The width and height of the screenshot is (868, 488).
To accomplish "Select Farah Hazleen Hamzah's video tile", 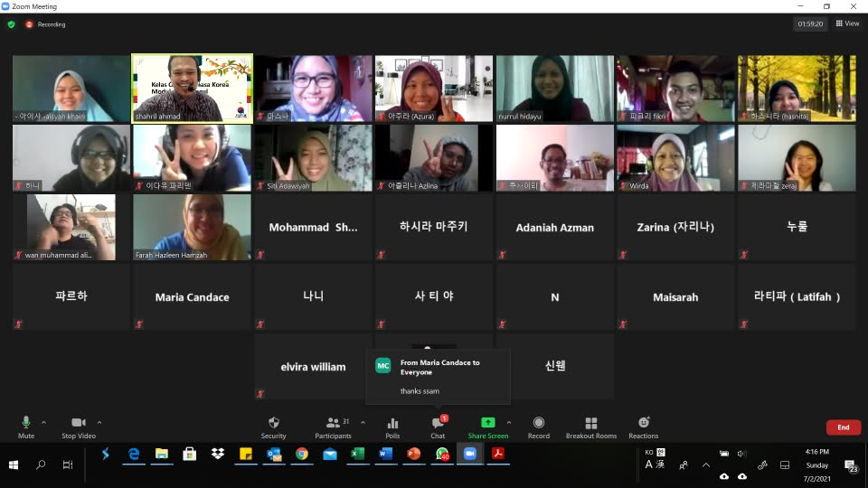I will (x=192, y=227).
